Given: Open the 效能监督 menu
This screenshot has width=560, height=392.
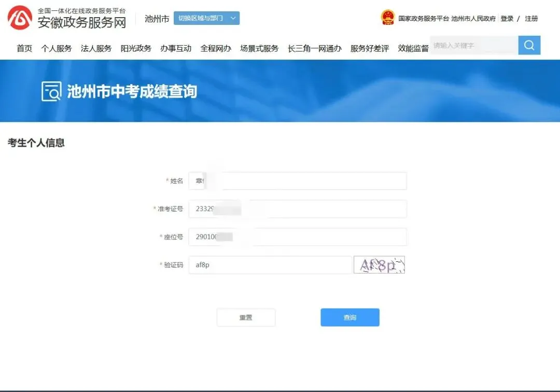Looking at the screenshot, I should click(x=413, y=48).
